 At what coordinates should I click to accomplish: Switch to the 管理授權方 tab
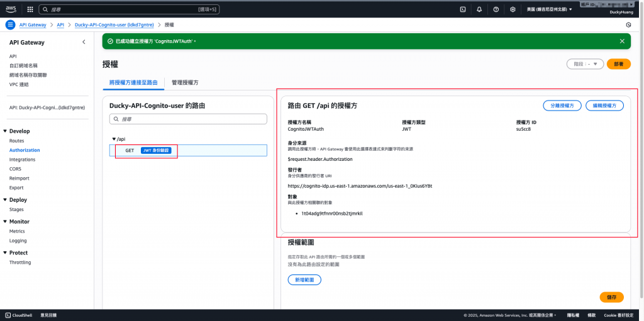[185, 82]
